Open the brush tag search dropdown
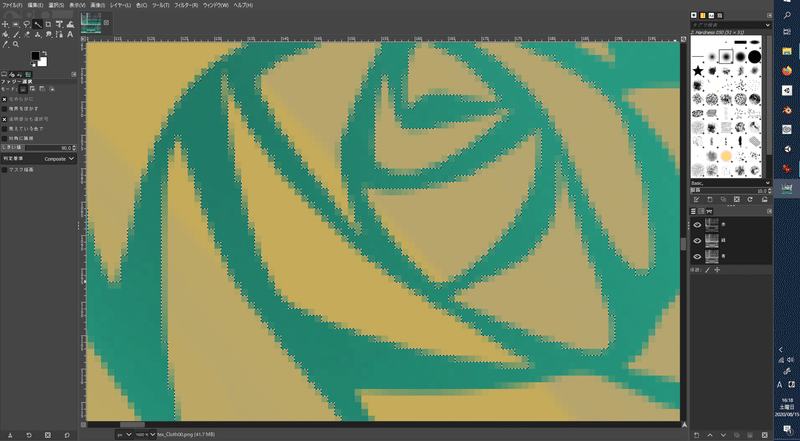 (768, 24)
